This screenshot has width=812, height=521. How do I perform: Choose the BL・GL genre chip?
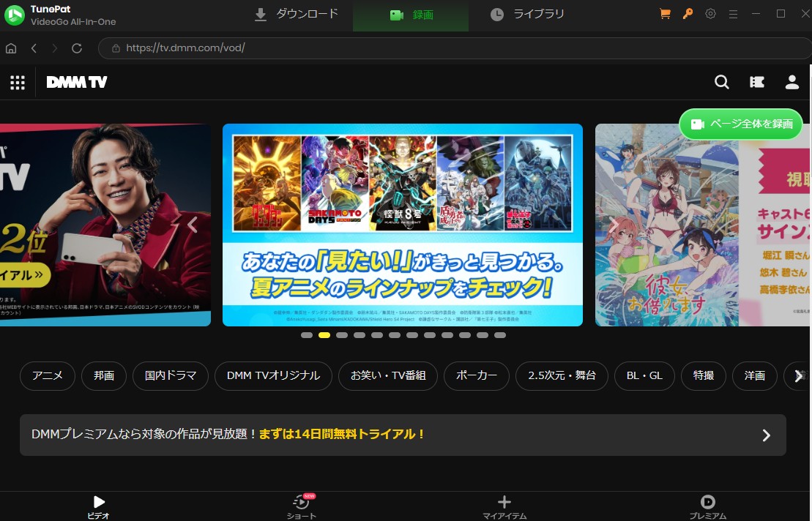645,375
